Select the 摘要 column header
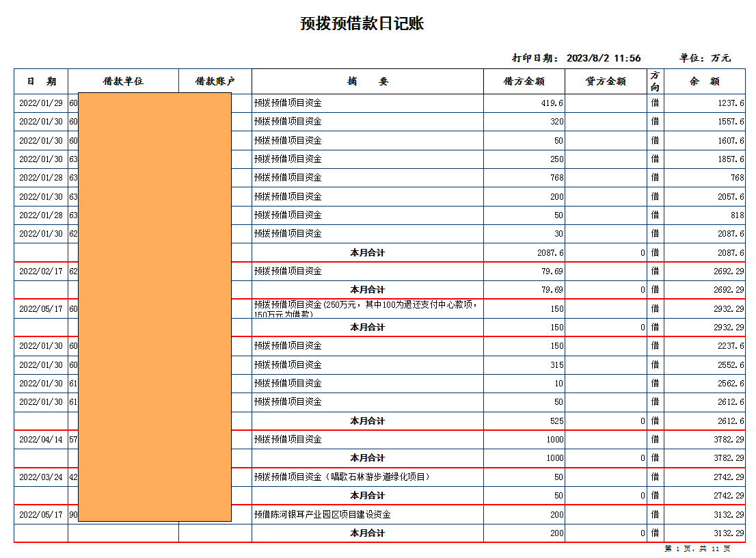The width and height of the screenshot is (756, 558). 367,81
